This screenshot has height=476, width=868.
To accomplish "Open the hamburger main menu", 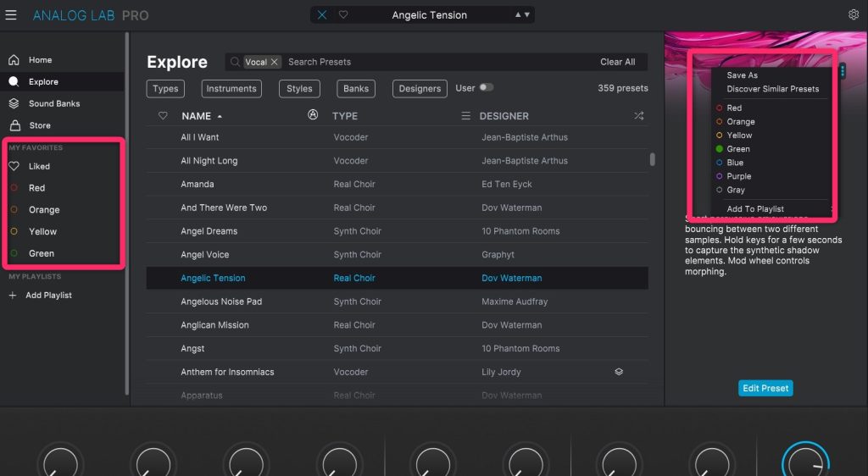I will (11, 14).
